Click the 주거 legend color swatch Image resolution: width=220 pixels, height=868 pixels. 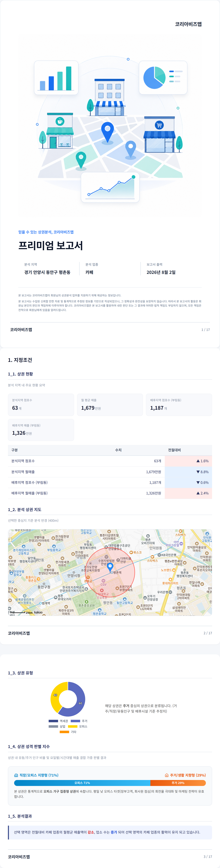click(75, 721)
